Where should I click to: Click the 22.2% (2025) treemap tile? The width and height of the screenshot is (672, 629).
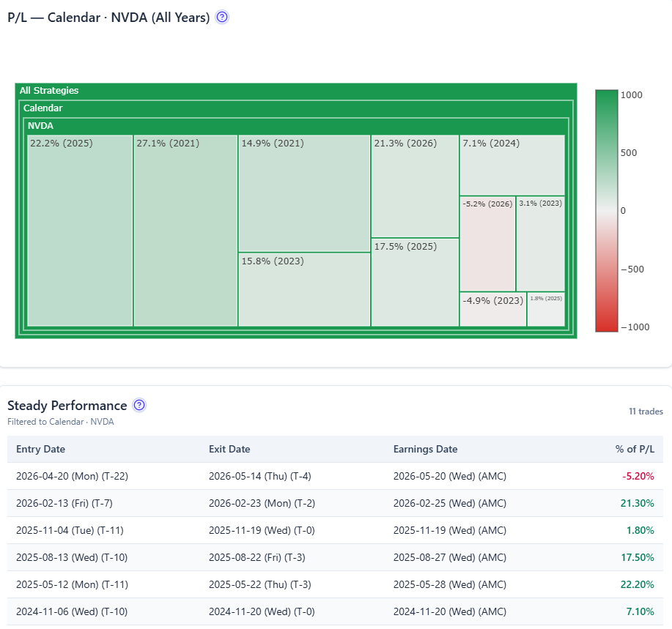pyautogui.click(x=80, y=231)
